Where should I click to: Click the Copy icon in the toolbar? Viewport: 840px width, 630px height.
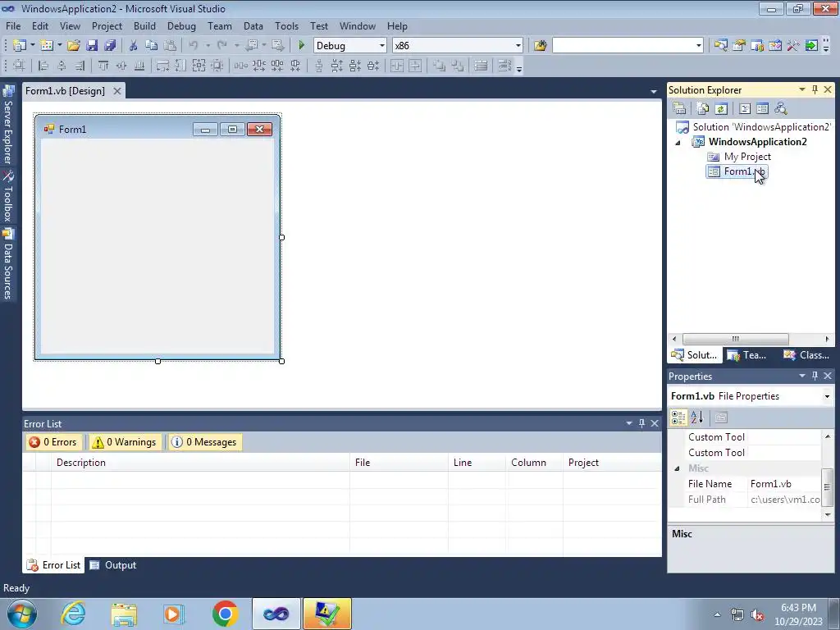click(152, 46)
